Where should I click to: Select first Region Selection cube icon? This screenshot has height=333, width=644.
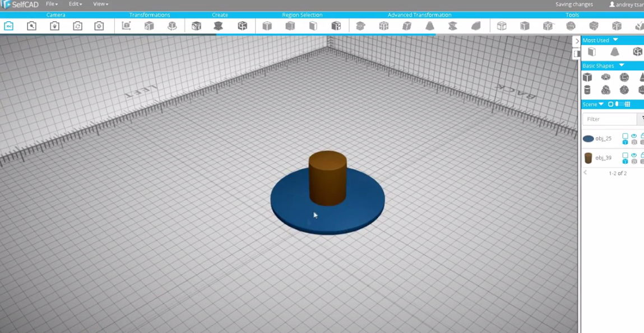(x=267, y=26)
